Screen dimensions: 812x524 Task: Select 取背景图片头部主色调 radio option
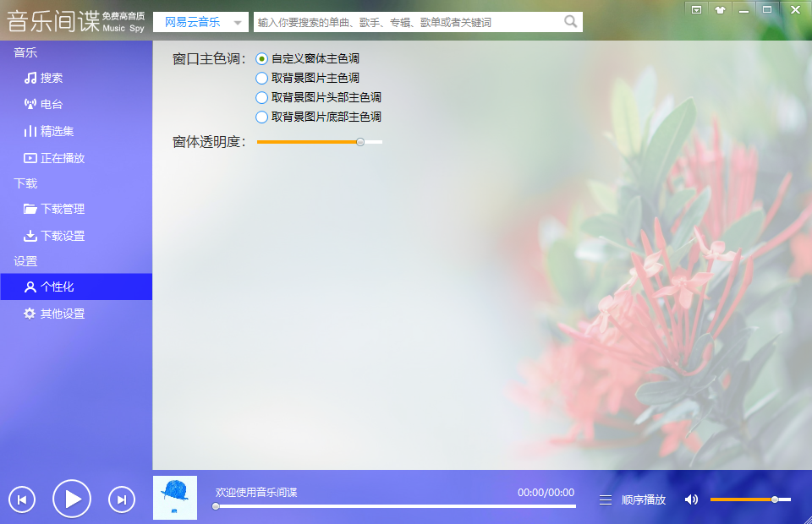[319, 97]
